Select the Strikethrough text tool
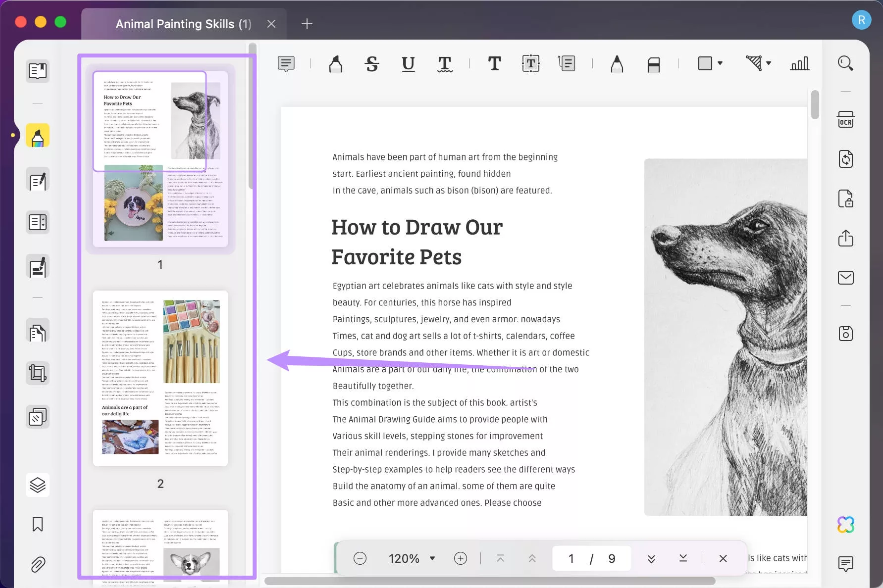 tap(372, 63)
